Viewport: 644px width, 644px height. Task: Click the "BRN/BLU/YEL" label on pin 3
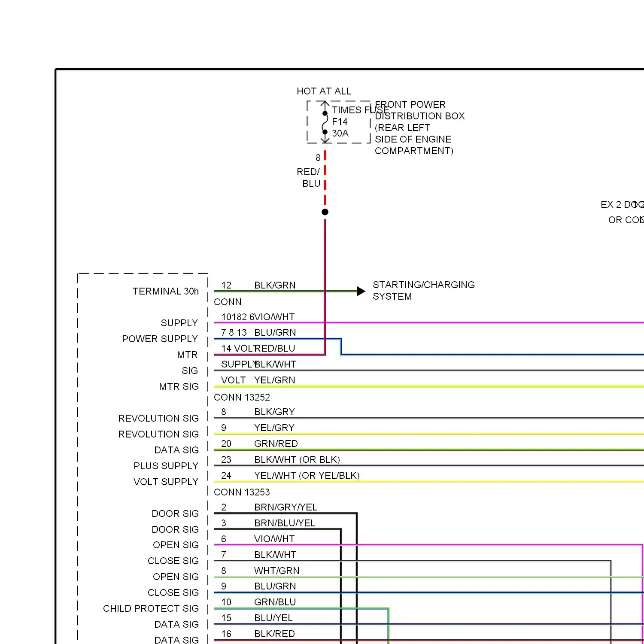(285, 523)
